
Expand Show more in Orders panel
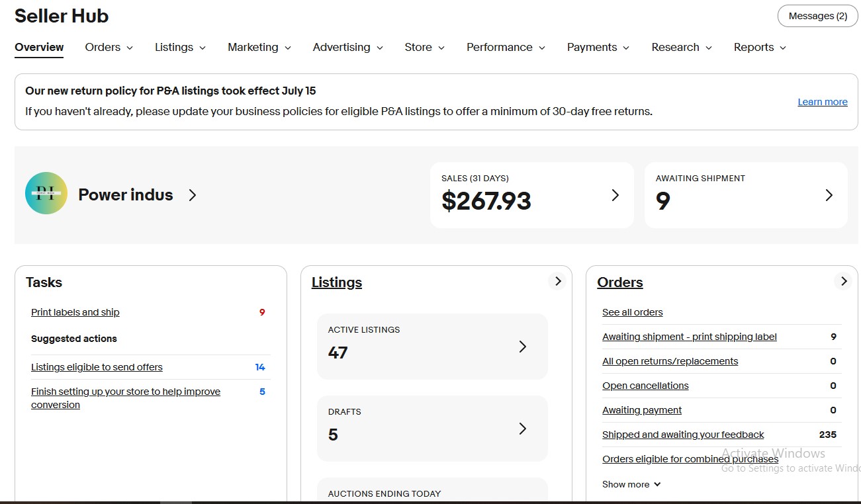tap(631, 484)
